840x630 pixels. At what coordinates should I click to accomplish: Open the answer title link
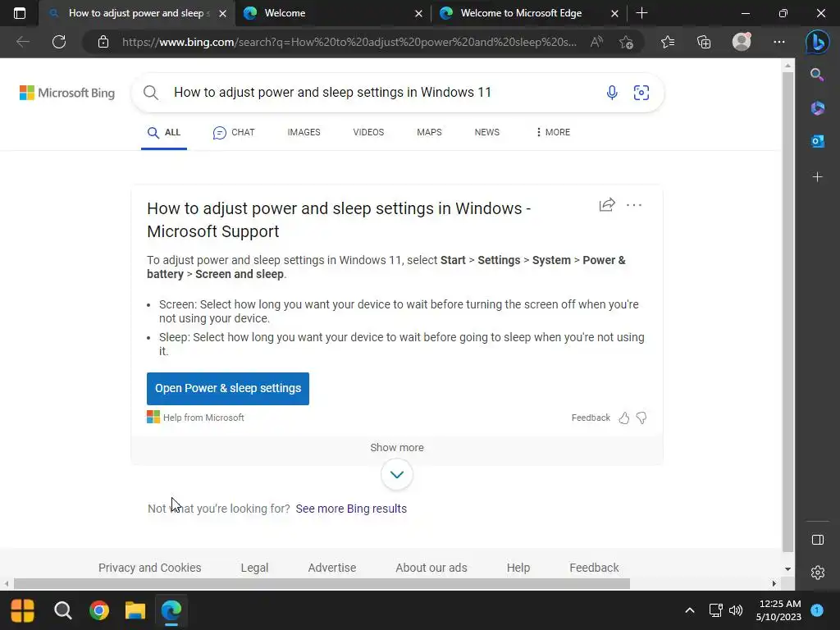click(339, 220)
